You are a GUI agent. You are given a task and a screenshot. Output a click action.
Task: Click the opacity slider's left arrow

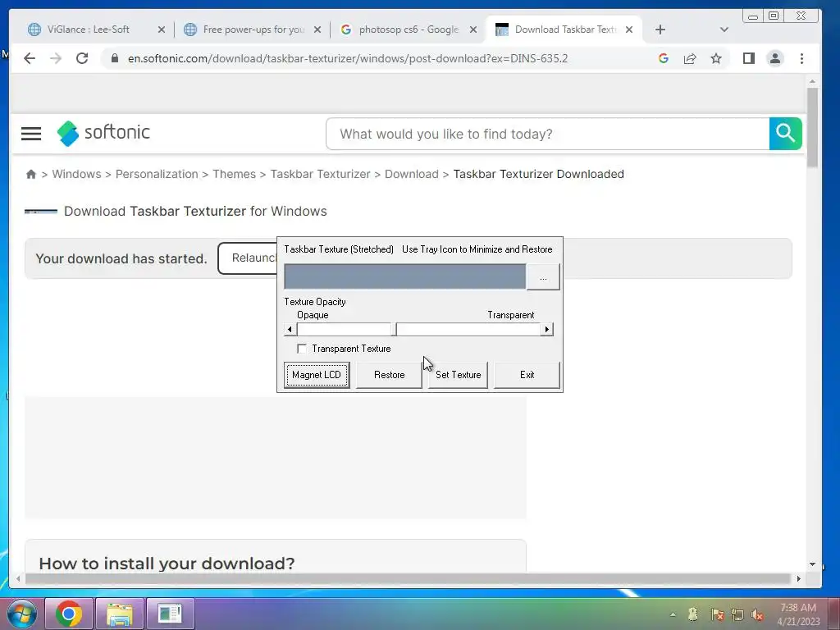[290, 329]
